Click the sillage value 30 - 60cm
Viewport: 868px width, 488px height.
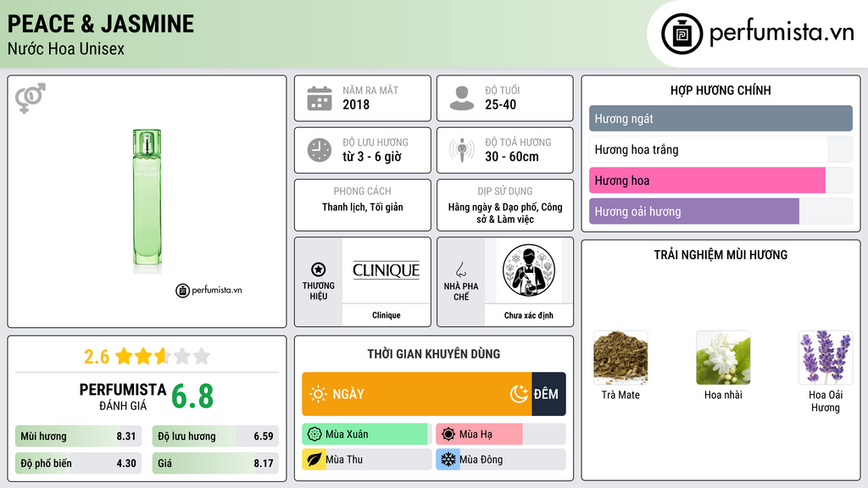click(511, 157)
